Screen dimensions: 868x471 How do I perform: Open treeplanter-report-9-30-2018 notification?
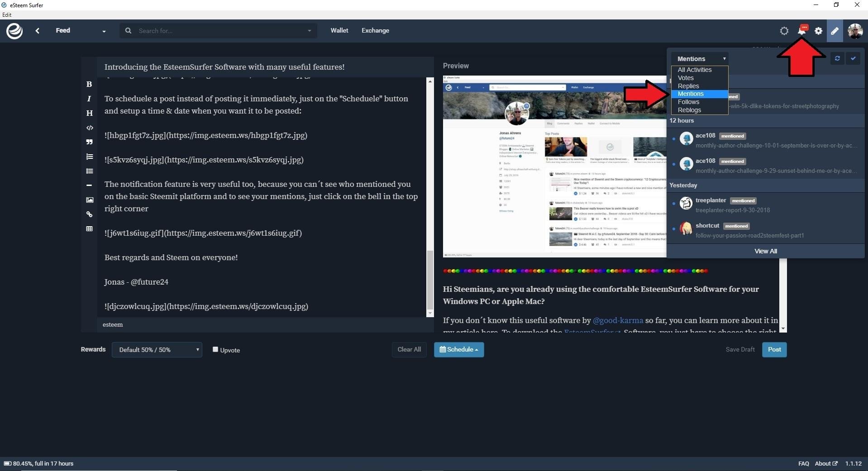coord(733,210)
